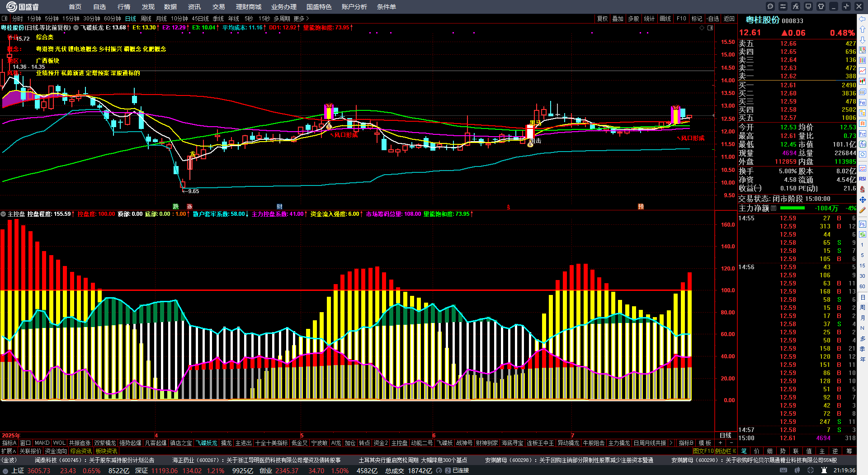The height and width of the screenshot is (475, 868).
Task: Open the message chat icon in title bar
Action: click(770, 6)
